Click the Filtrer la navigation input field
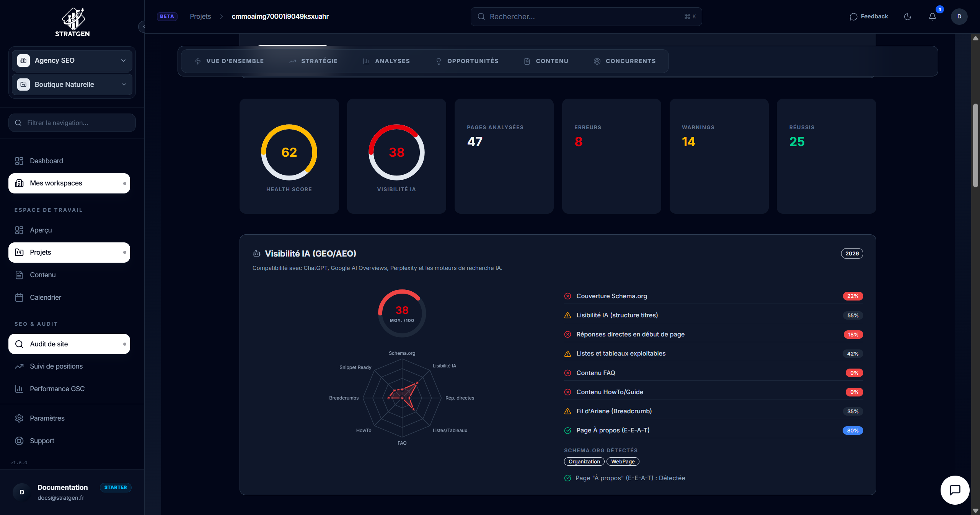 [72, 123]
